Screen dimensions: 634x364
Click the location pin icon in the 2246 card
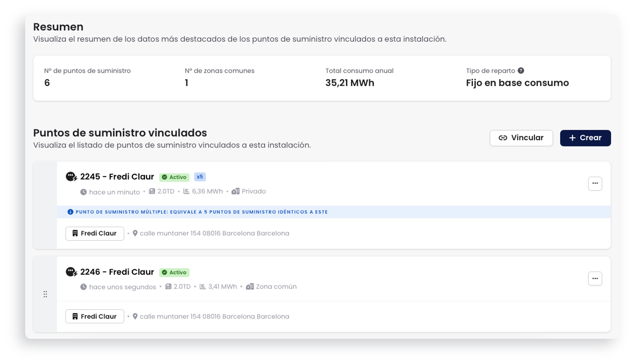click(135, 316)
